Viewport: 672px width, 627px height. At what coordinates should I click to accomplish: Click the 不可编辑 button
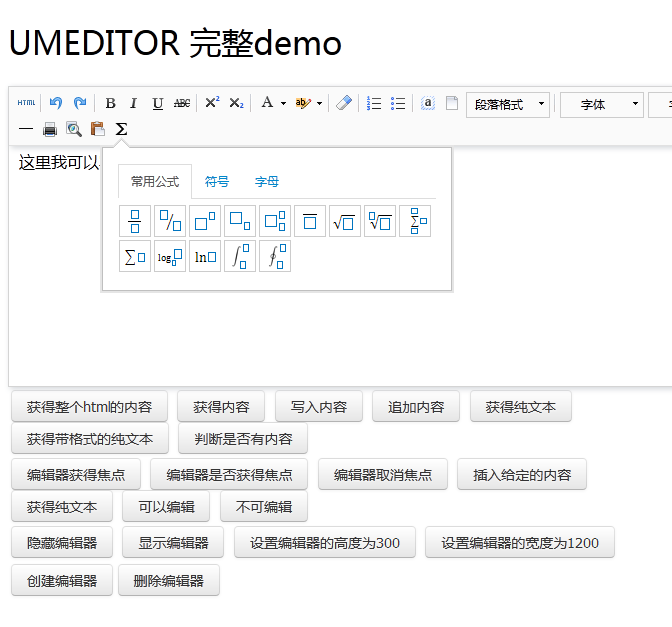pos(264,507)
